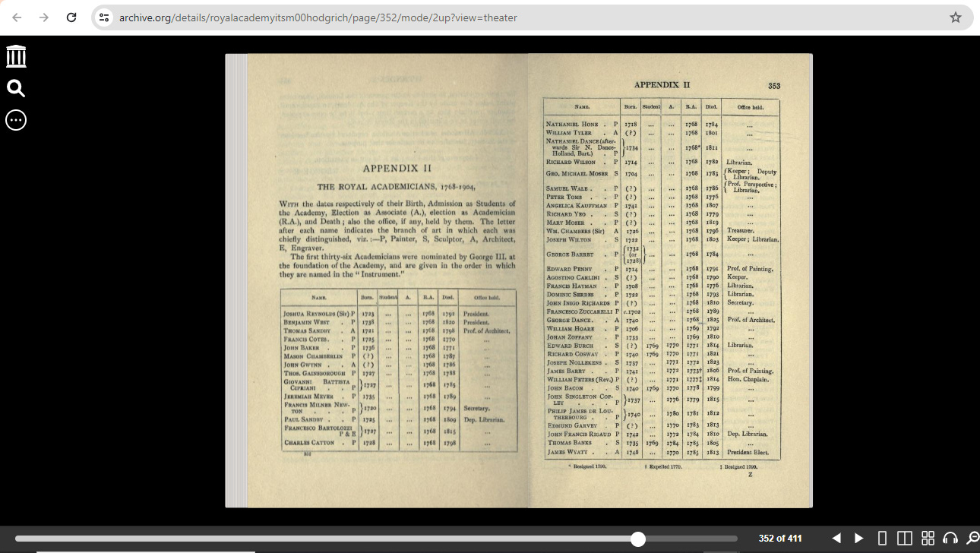Click the 'APPENDIX II' title on left page
This screenshot has width=980, height=553.
click(x=397, y=169)
